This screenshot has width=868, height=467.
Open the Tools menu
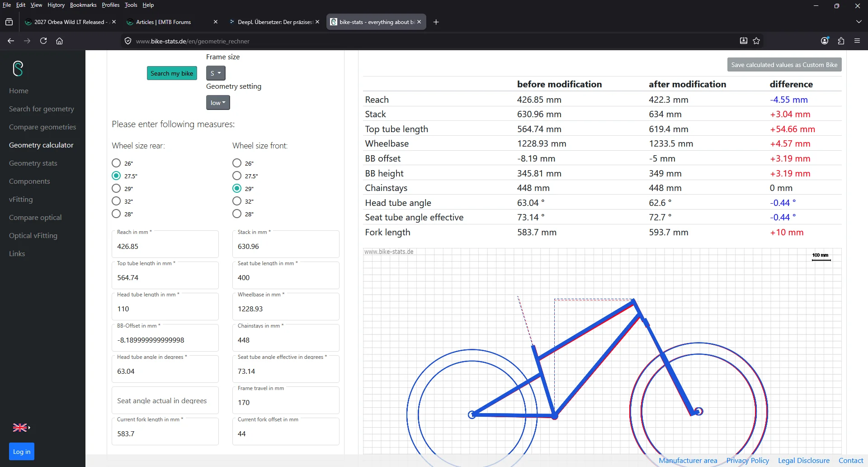click(x=131, y=5)
